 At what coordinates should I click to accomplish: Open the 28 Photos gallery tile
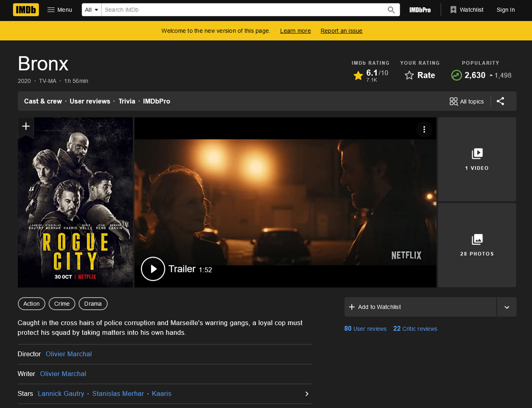[477, 245]
